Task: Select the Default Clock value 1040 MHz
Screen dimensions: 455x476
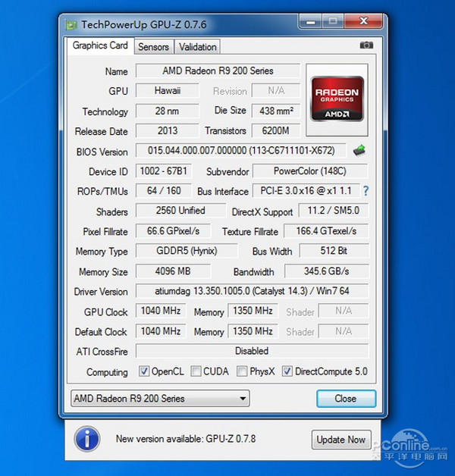Action: click(x=161, y=331)
